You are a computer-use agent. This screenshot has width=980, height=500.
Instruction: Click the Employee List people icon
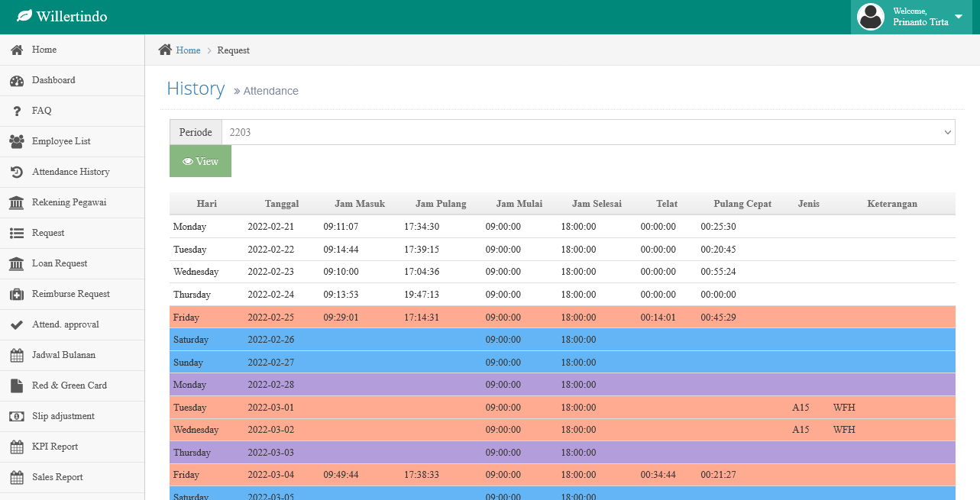[x=16, y=141]
